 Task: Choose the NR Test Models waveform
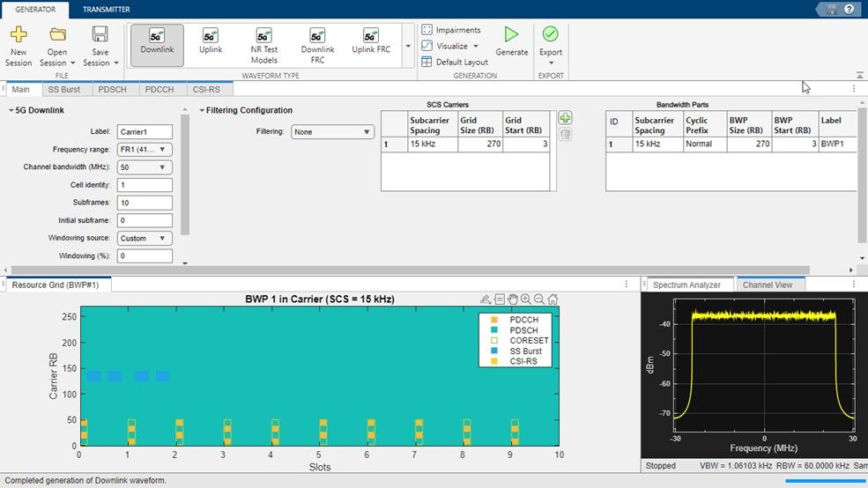click(263, 44)
